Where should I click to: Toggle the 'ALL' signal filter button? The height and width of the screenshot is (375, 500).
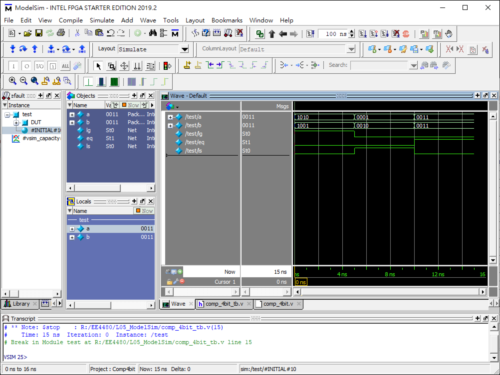(x=65, y=66)
